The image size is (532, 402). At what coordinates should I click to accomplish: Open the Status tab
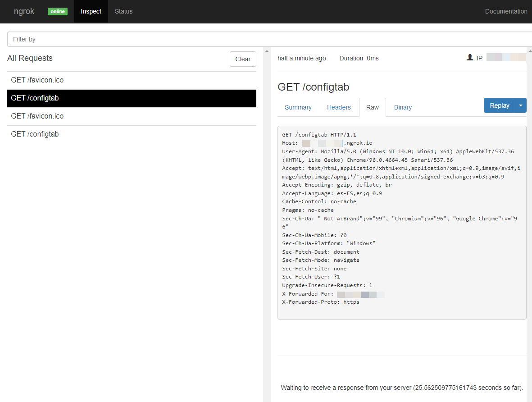coord(123,11)
